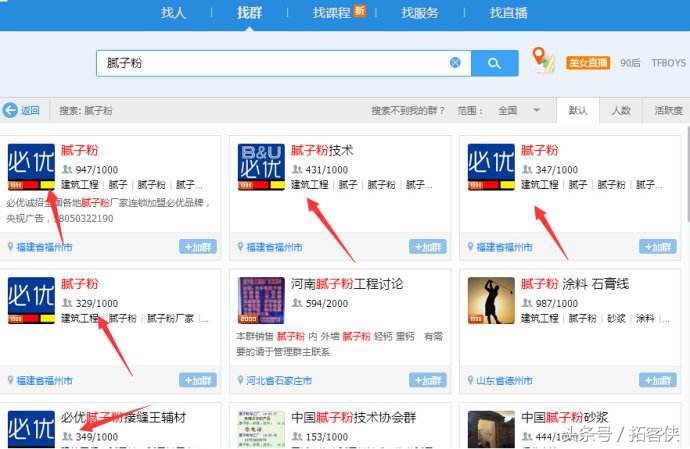This screenshot has width=690, height=449.
Task: Open the 腻子粉技术 group title
Action: 322,151
